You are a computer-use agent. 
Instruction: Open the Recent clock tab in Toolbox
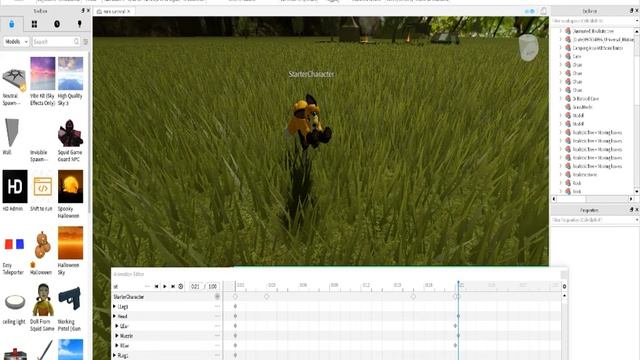pos(57,24)
